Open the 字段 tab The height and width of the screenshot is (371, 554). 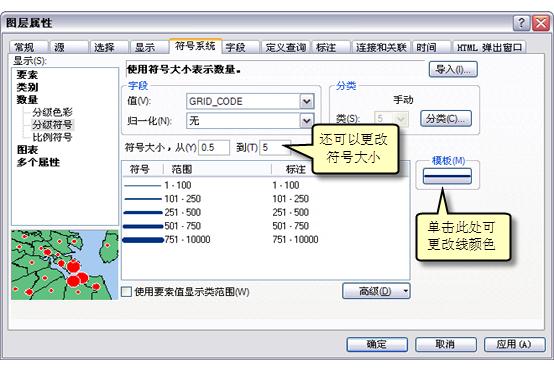[240, 47]
